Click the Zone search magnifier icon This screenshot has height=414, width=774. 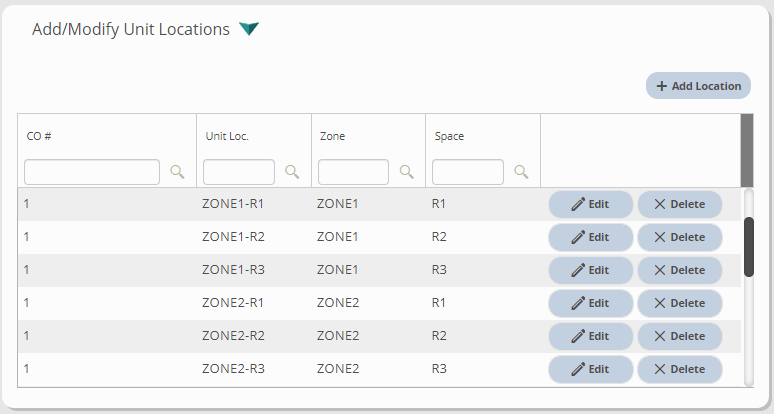(x=407, y=172)
